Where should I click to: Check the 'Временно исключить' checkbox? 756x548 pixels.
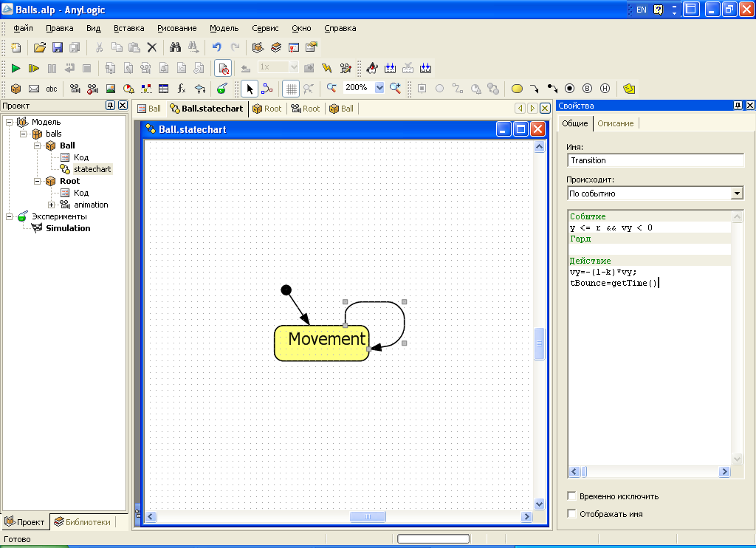572,496
